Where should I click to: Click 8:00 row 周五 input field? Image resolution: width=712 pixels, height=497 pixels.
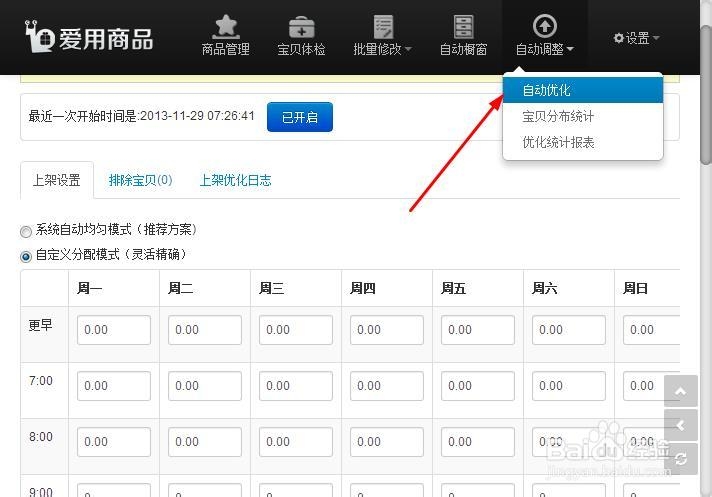(x=478, y=442)
